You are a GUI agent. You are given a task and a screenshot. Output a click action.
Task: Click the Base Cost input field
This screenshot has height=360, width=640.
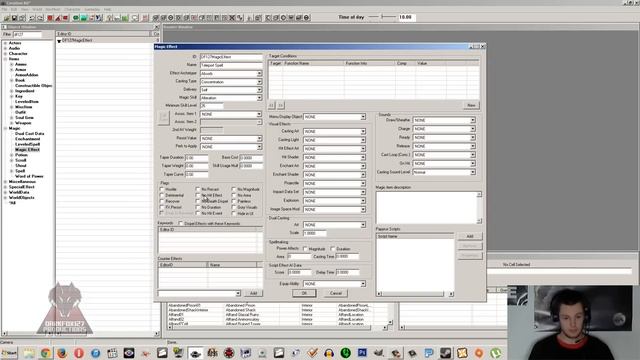coord(251,158)
